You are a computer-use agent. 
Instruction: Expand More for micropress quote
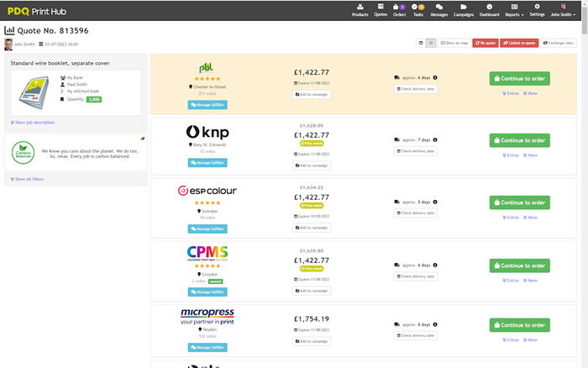pos(530,340)
